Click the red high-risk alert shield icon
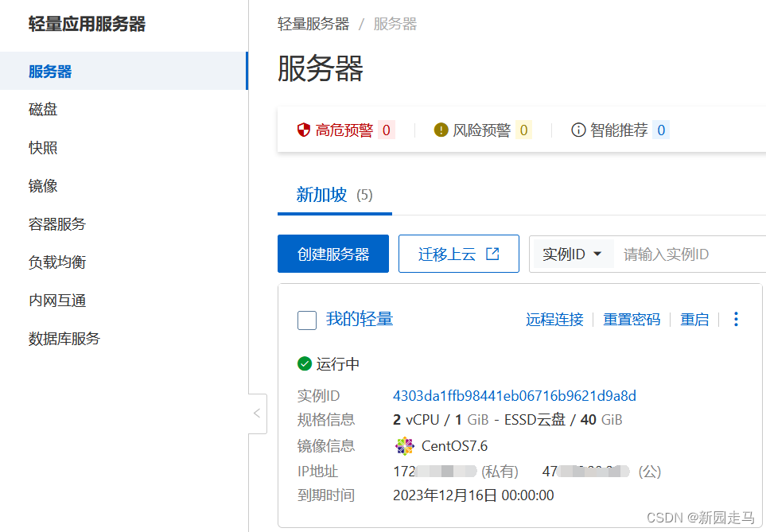Viewport: 766px width, 532px height. [303, 130]
